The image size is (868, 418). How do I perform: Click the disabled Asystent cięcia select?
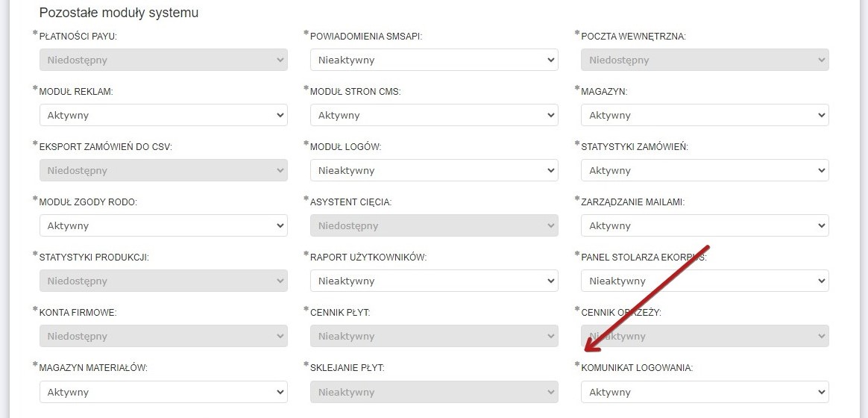[x=434, y=225]
